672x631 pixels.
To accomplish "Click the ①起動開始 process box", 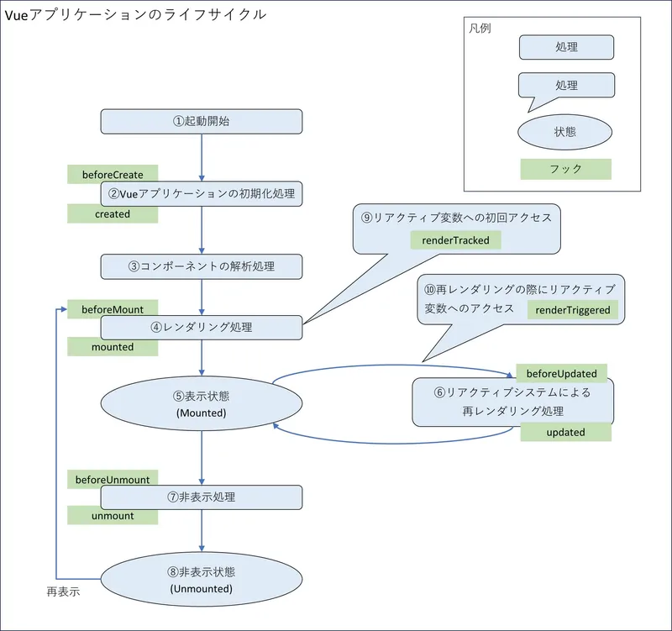I will tap(201, 121).
